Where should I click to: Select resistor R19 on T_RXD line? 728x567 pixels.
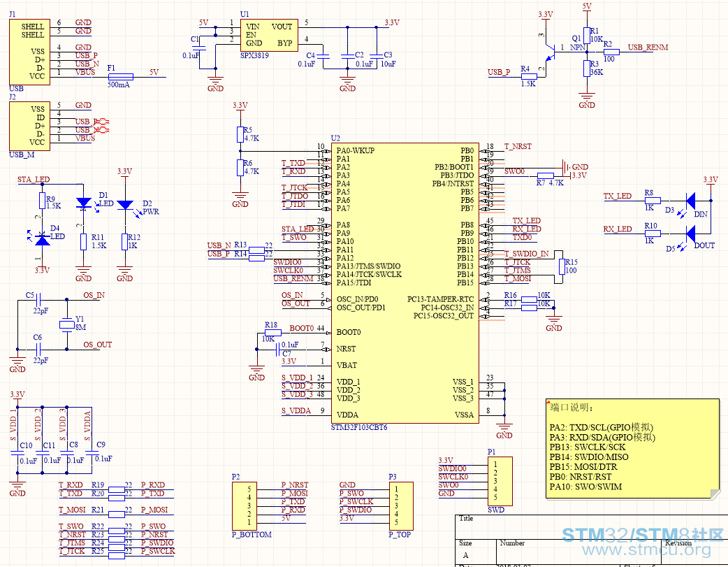[117, 489]
